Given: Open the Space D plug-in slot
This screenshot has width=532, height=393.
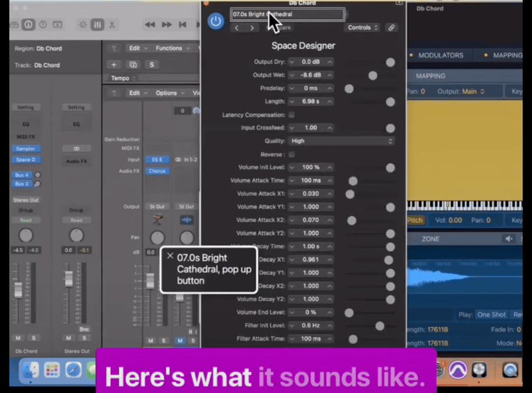Looking at the screenshot, I should [x=26, y=160].
